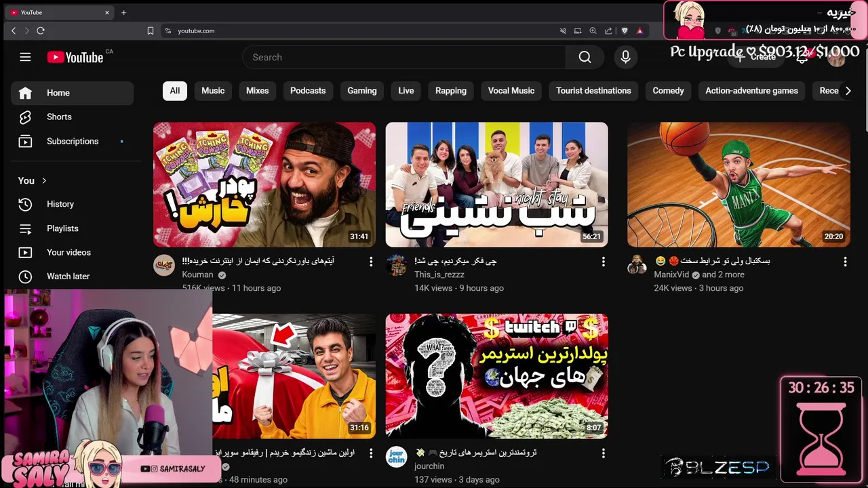Click '516K views · 11 hours ago' text
The width and height of the screenshot is (868, 488).
click(231, 288)
